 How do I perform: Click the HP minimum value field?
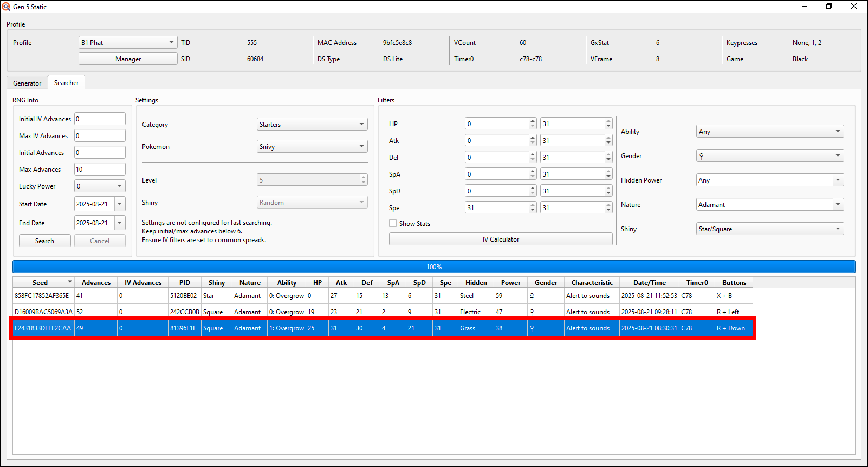pyautogui.click(x=496, y=124)
